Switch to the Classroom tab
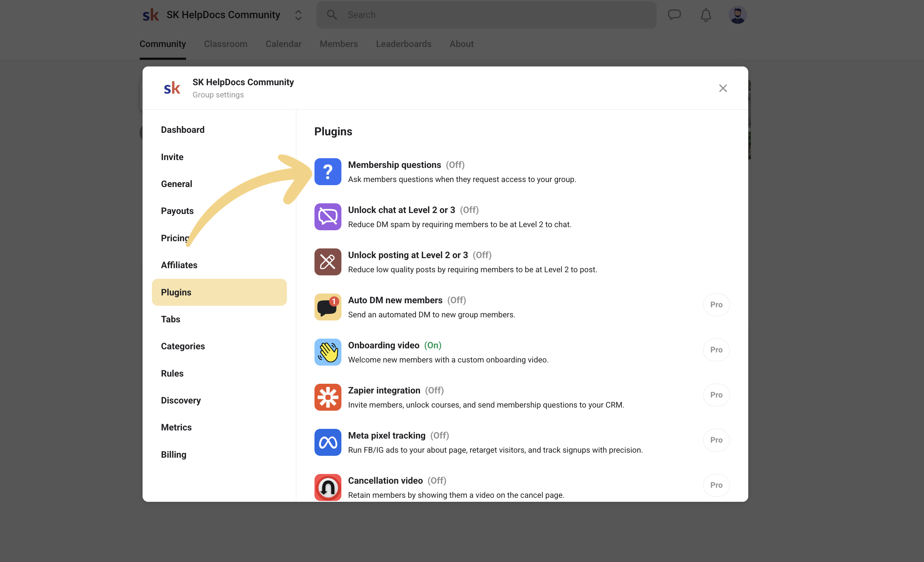 coord(226,44)
